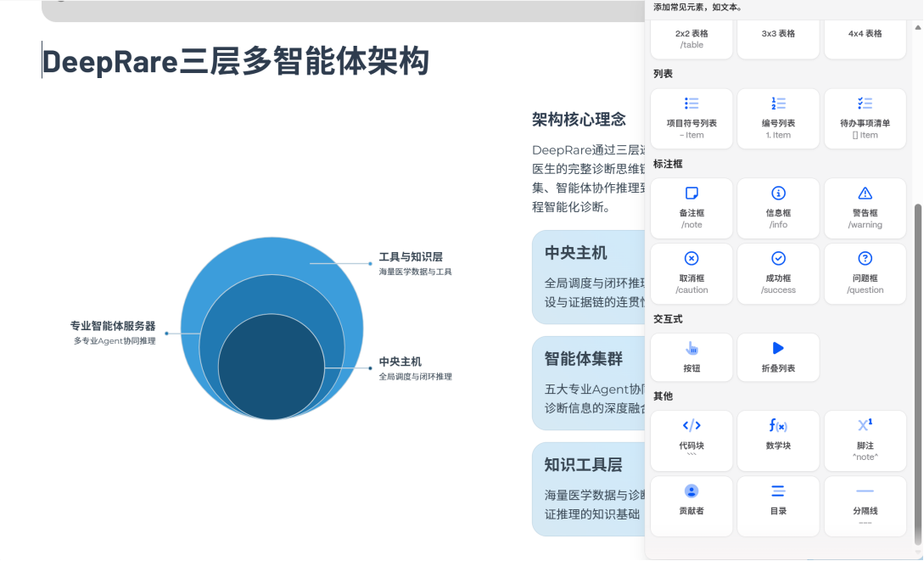Add an interactive button element (按钮)
Screen dimensions: 924x561
click(x=691, y=357)
